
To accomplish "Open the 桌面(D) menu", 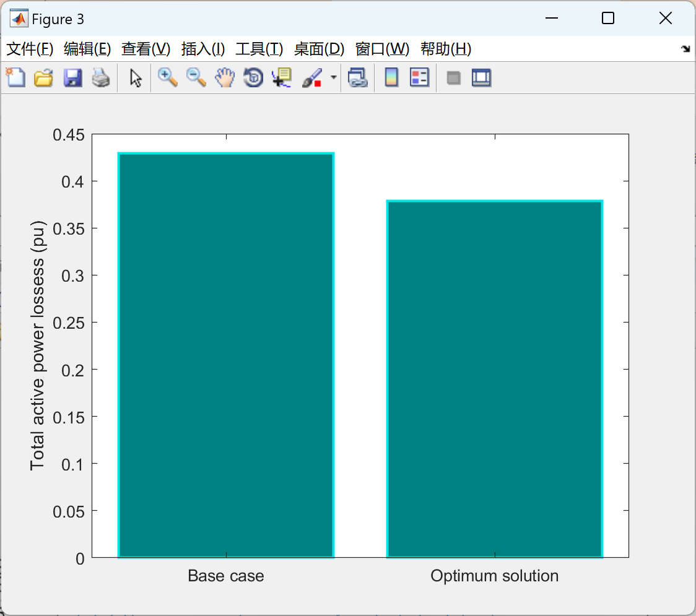I will pos(319,49).
